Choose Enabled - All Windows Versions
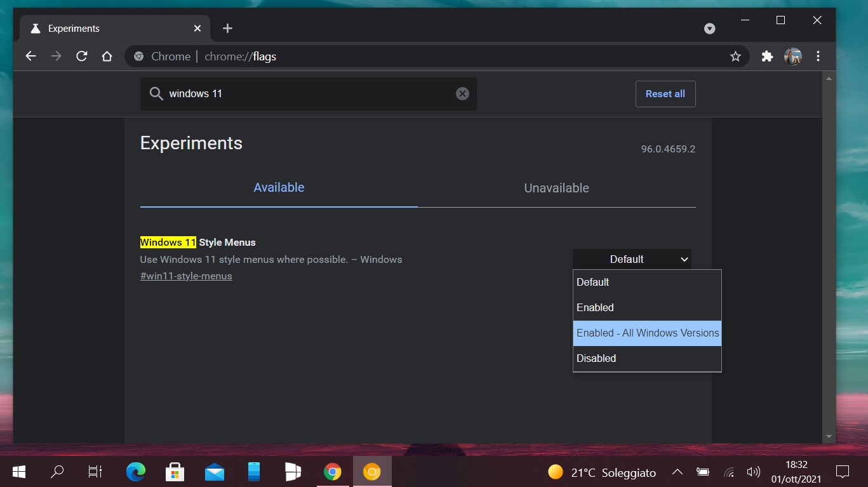This screenshot has width=868, height=487. coord(647,333)
